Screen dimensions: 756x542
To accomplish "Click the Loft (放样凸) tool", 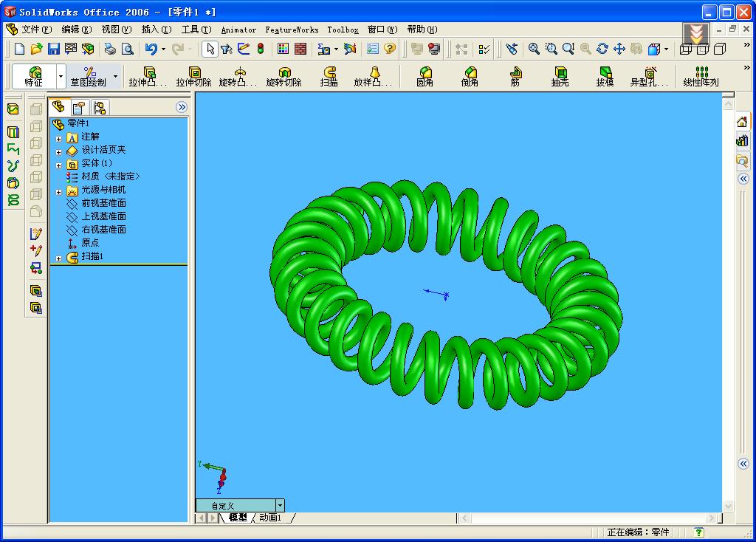I will 373,77.
